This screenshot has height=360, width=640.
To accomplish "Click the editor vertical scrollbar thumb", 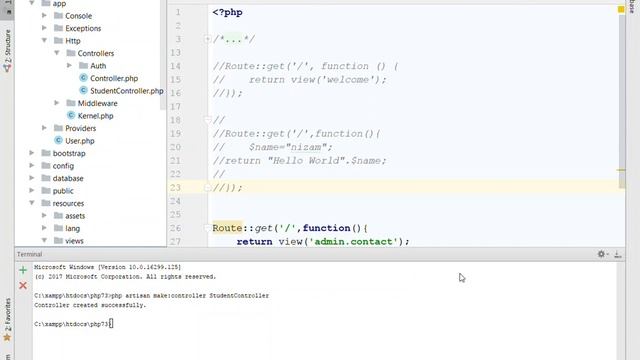I will [x=622, y=102].
